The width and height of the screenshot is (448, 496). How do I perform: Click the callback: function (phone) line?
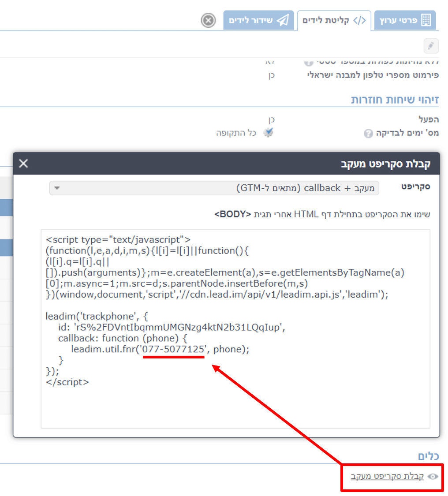coord(123,338)
